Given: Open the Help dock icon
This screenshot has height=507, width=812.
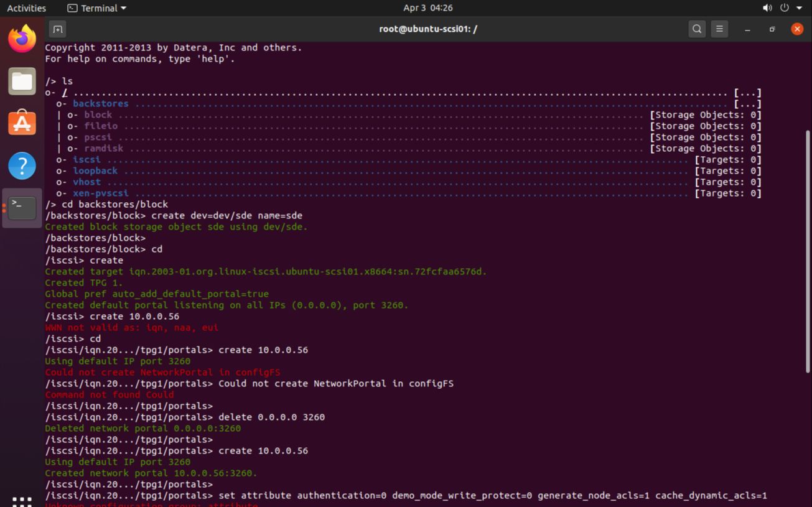Looking at the screenshot, I should (22, 165).
